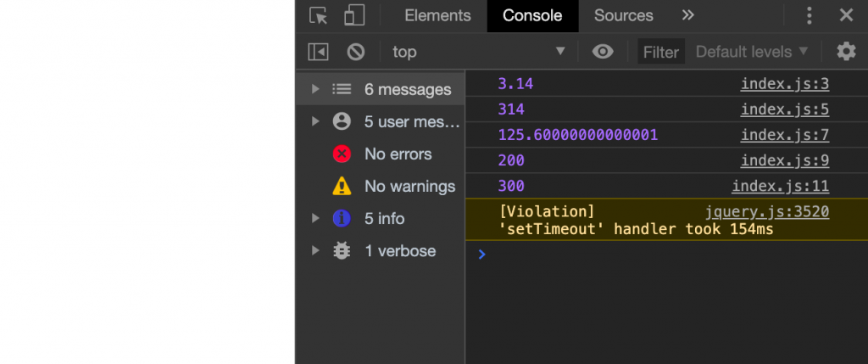Expand the 5 user messages group
The height and width of the screenshot is (364, 868).
(316, 121)
